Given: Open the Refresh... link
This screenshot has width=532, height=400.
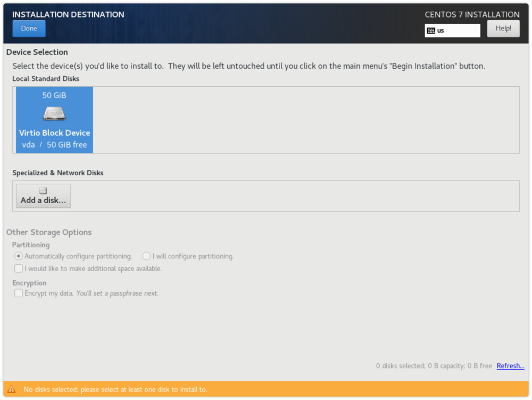Looking at the screenshot, I should point(510,366).
